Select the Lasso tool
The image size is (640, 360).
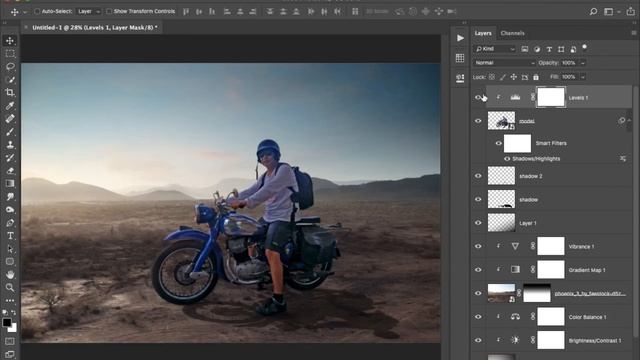(10, 67)
